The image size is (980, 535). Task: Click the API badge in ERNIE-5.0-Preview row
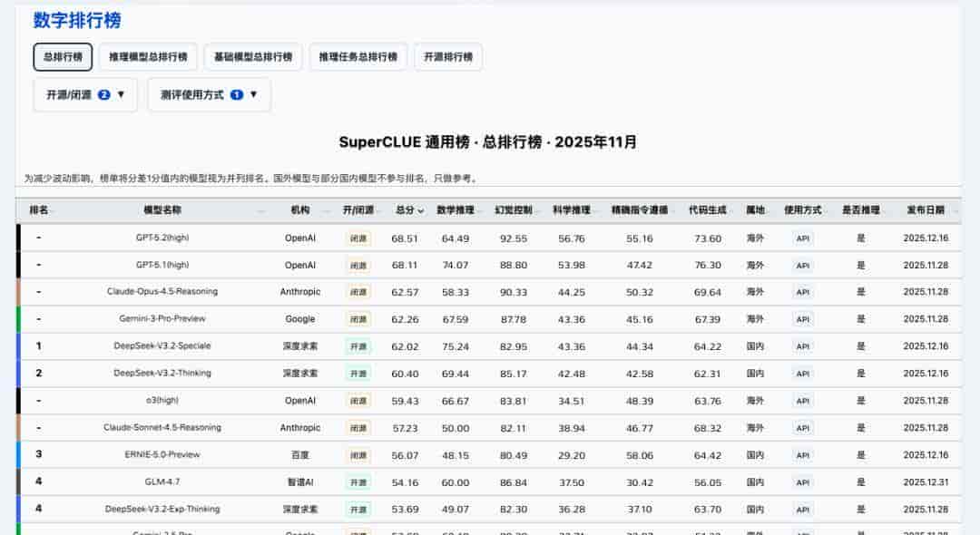(x=803, y=455)
